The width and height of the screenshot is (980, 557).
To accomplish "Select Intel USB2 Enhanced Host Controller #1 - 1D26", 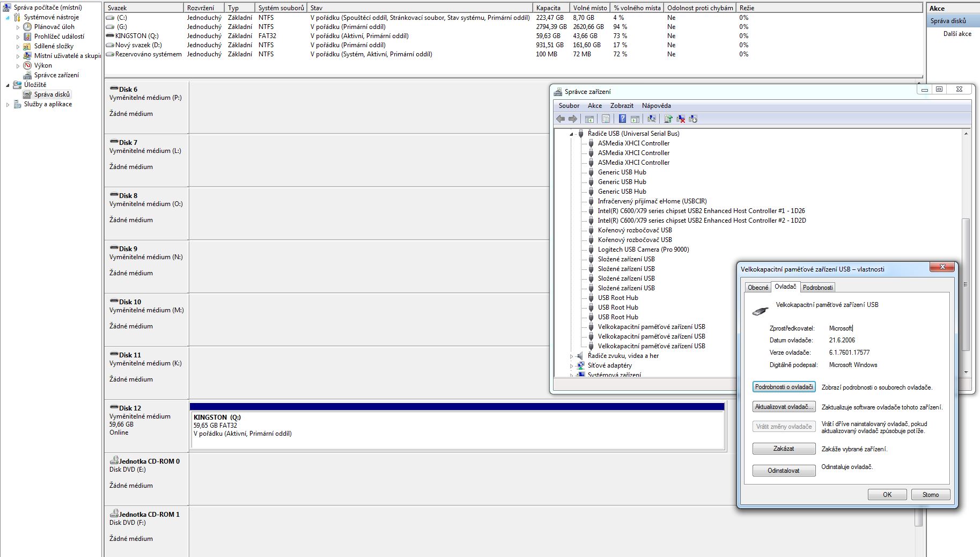I will (701, 211).
